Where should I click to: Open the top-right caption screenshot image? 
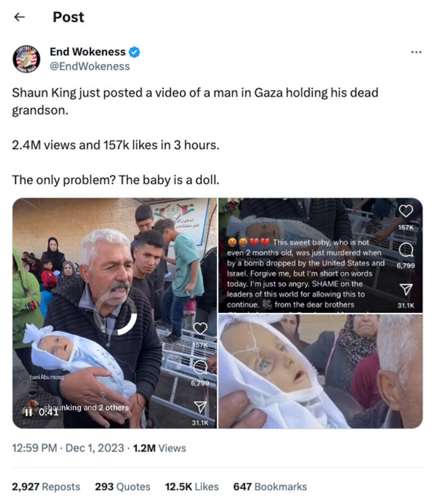coord(320,255)
